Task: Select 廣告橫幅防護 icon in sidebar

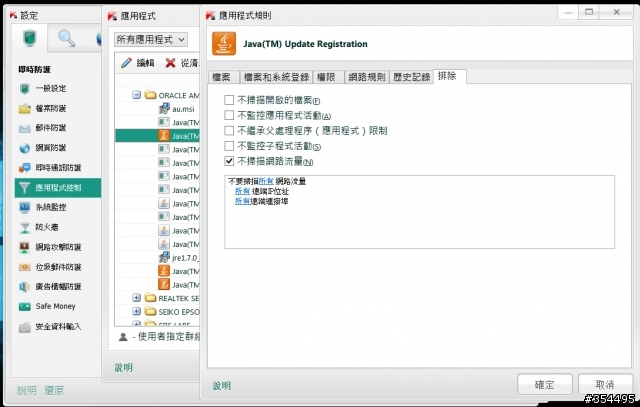Action: coord(24,287)
